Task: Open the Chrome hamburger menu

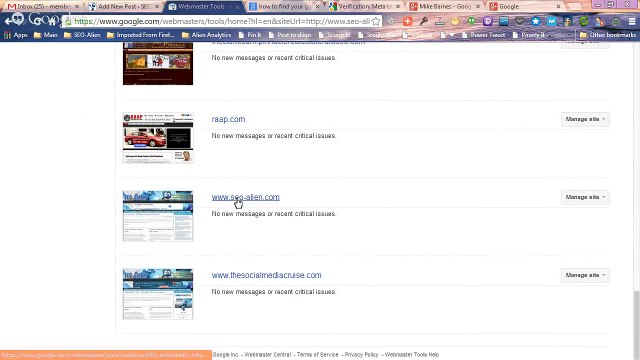Action: click(631, 21)
